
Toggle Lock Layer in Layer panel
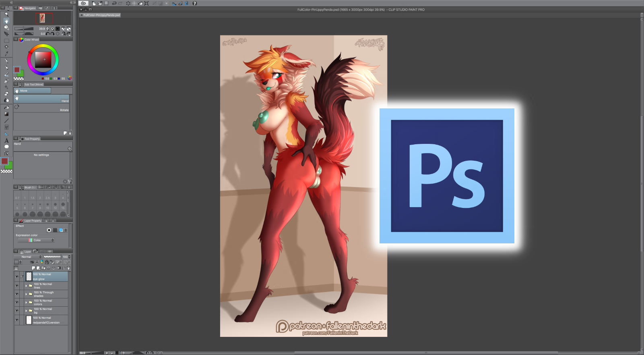point(47,262)
